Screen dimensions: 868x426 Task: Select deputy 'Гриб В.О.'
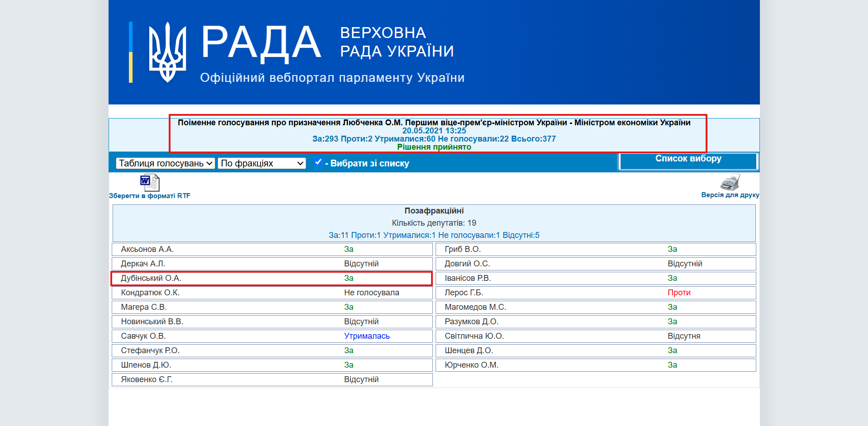pos(463,249)
